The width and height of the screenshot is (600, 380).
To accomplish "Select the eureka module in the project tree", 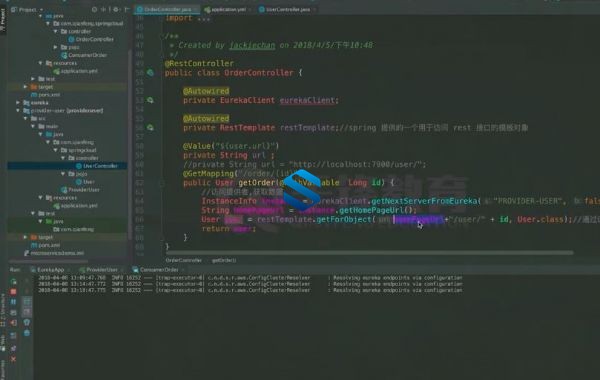I will (x=36, y=103).
